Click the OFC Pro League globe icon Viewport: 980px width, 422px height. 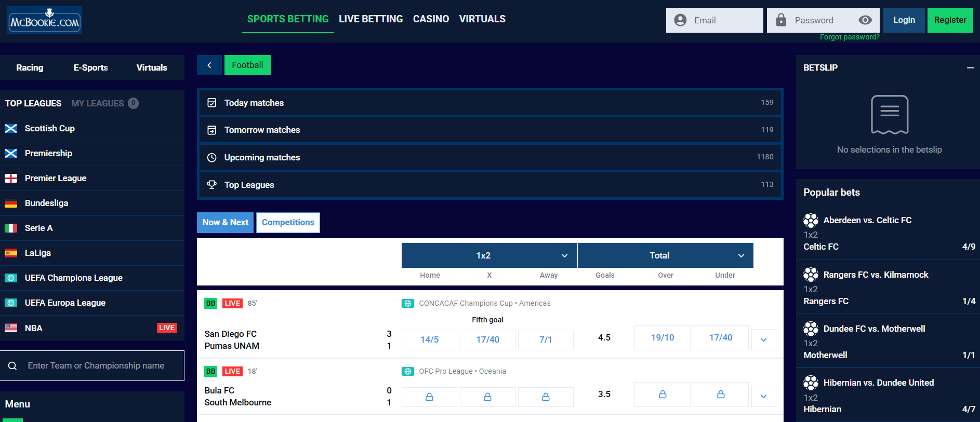point(408,371)
